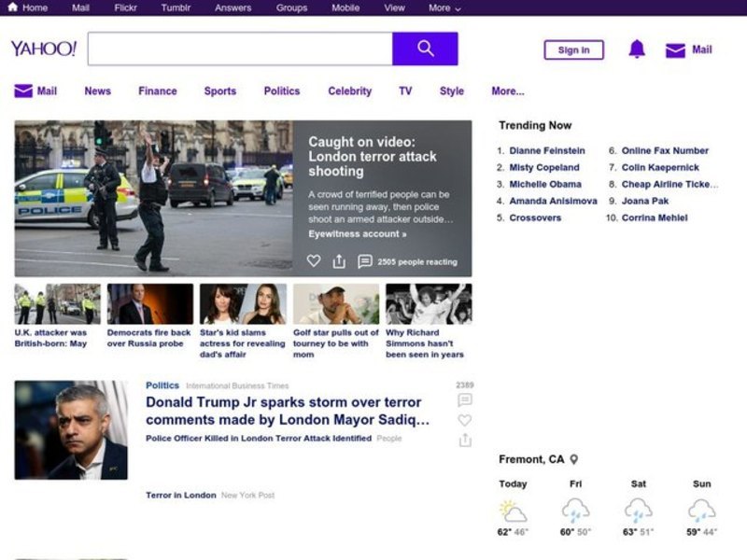This screenshot has height=560, width=747.
Task: Click the purple search magnifier button
Action: (425, 49)
